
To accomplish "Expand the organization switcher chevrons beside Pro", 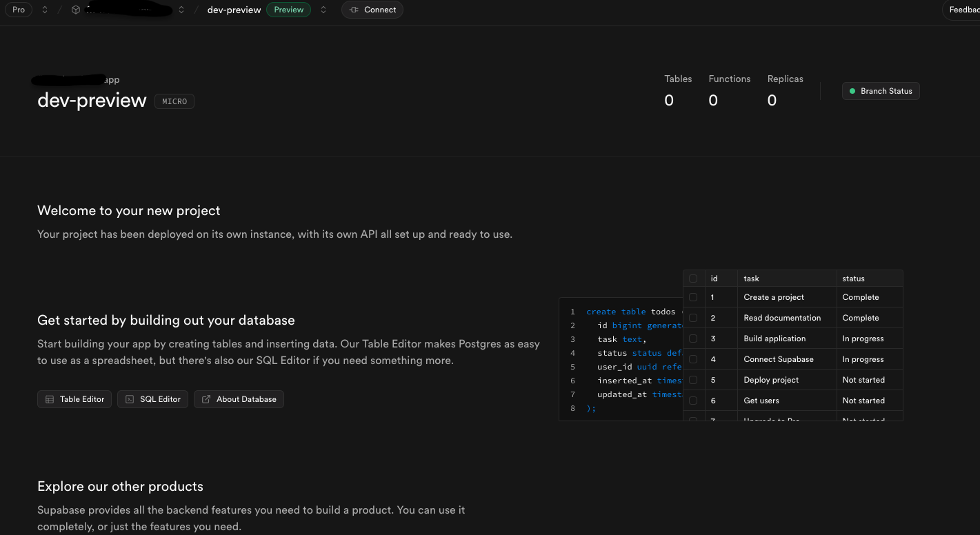I will [44, 10].
